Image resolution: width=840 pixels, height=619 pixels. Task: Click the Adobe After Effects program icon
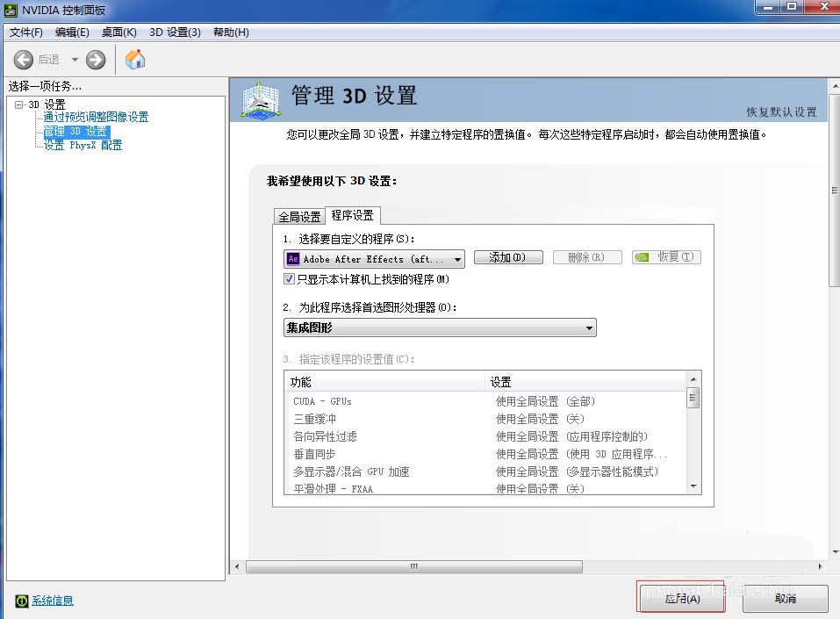tap(293, 259)
